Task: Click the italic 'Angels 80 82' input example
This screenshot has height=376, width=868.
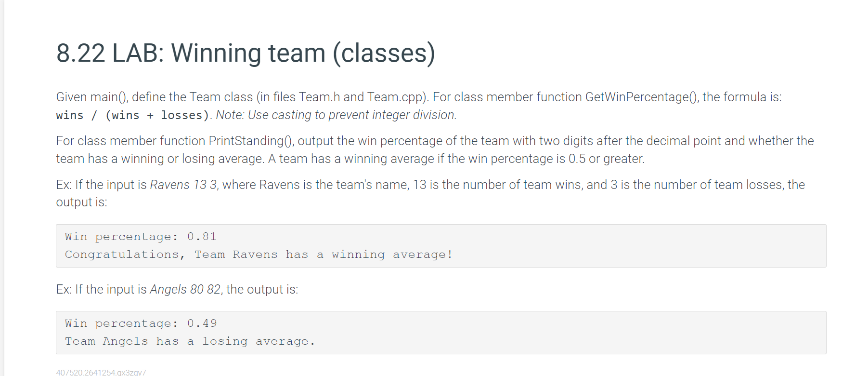Action: [x=185, y=289]
